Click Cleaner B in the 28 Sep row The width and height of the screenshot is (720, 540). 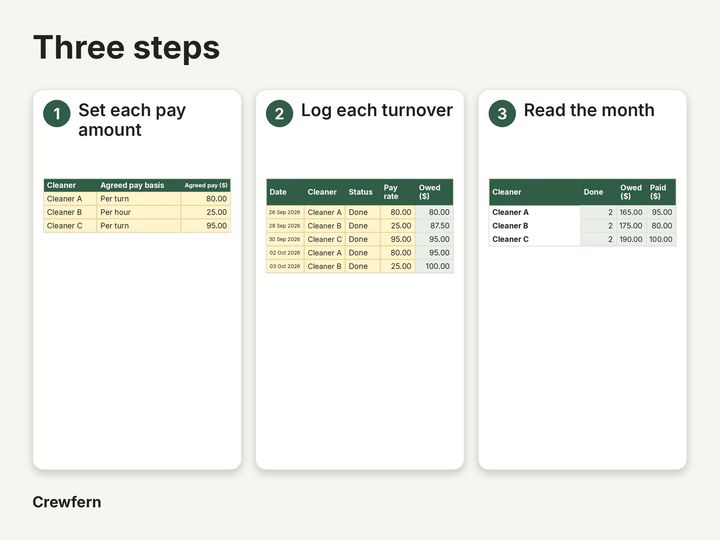point(325,226)
